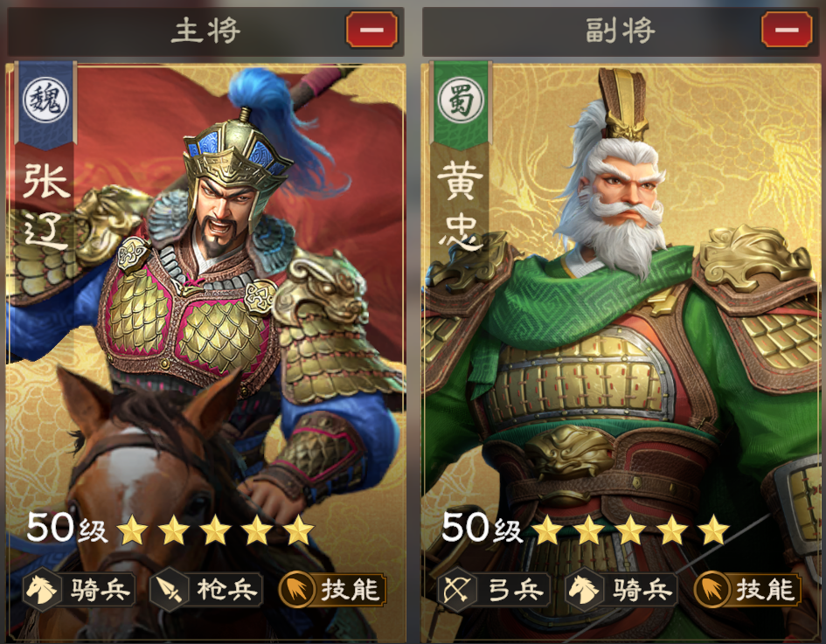Image resolution: width=826 pixels, height=644 pixels.
Task: Select Zhang Liao's spearman icon
Action: (x=169, y=589)
